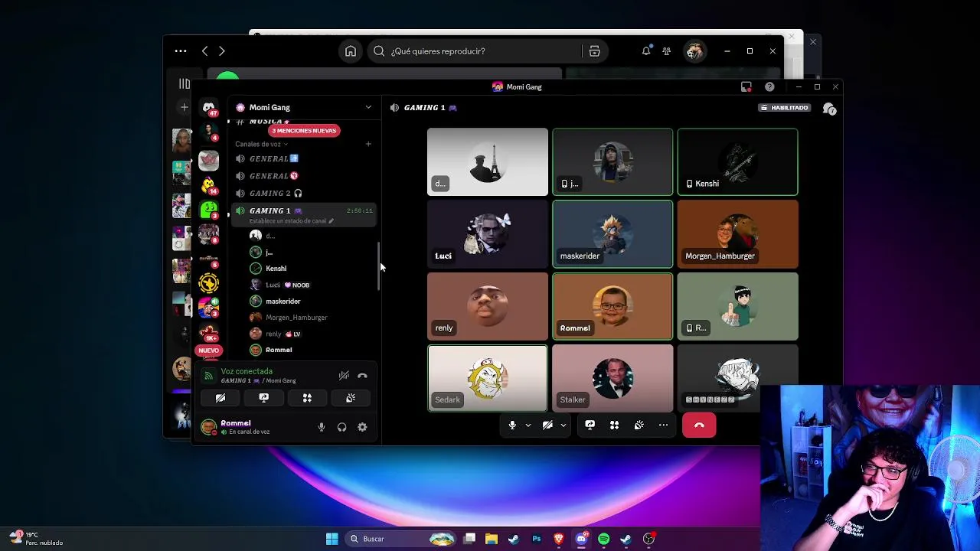Select renly in the channel member list

click(x=274, y=334)
